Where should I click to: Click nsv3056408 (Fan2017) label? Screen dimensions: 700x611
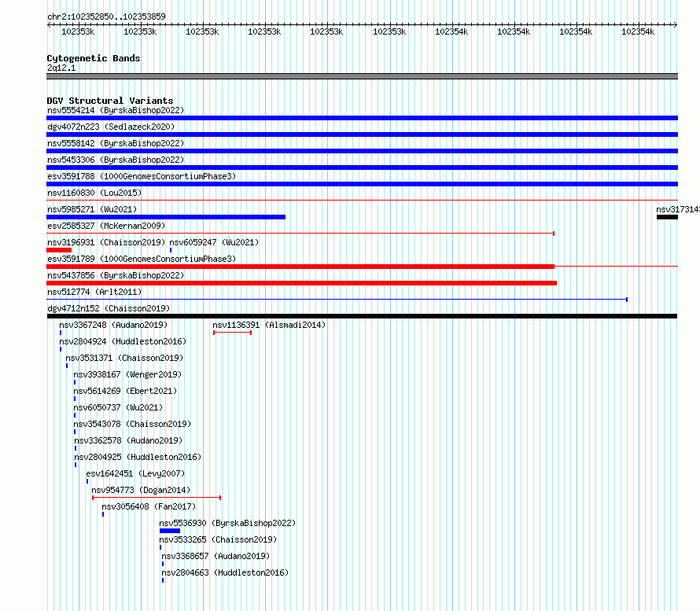point(149,506)
